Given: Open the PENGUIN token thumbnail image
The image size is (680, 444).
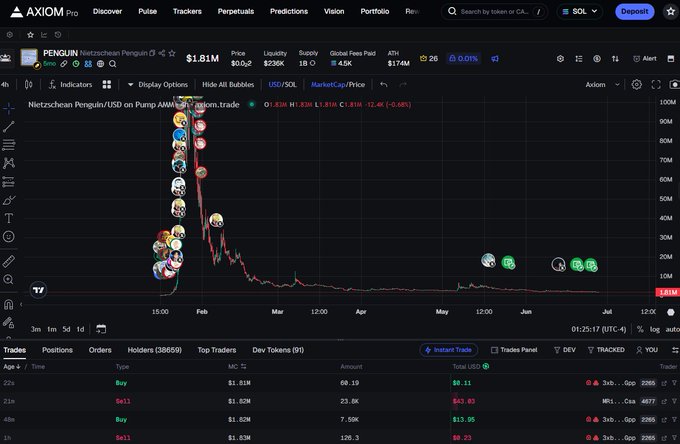Looking at the screenshot, I should coord(29,57).
